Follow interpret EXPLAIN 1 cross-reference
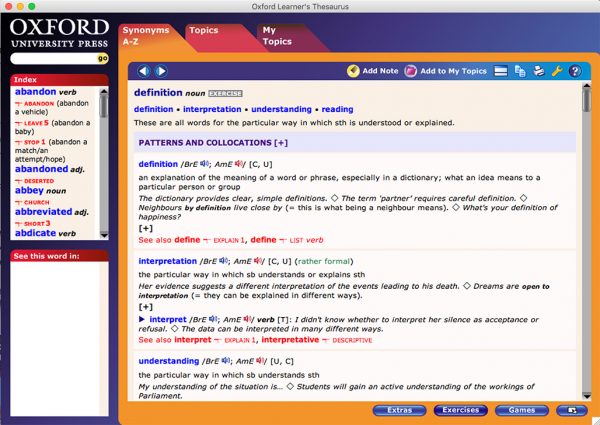Viewport: 600px width, 425px height. 215,340
